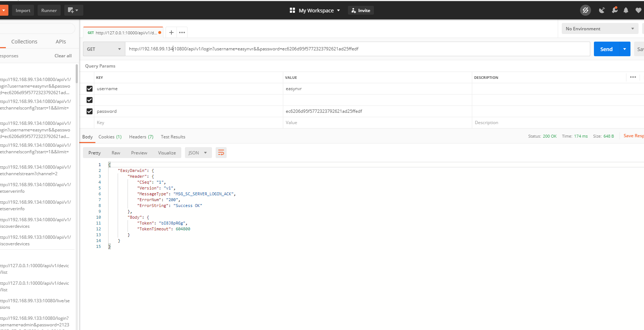
Task: Open the JSON format dropdown
Action: tap(198, 153)
